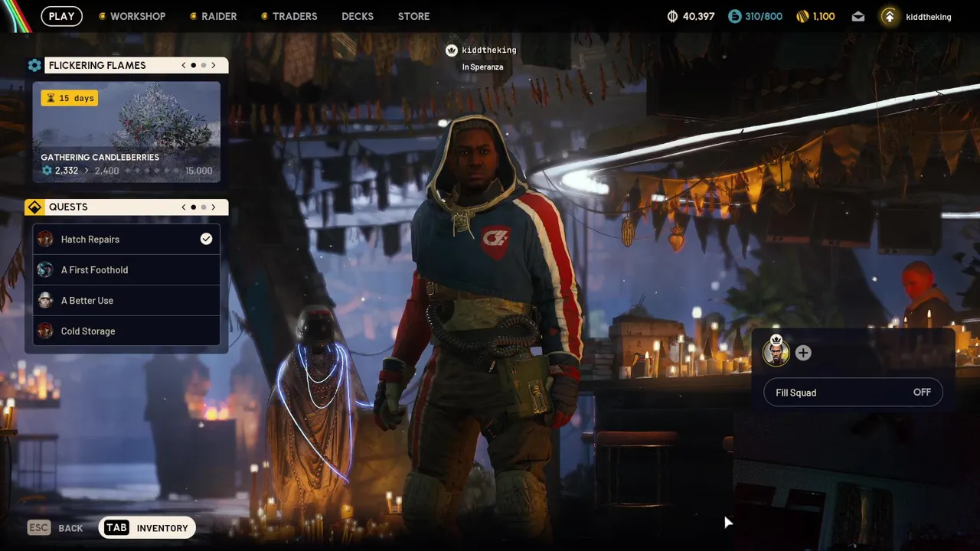The height and width of the screenshot is (551, 980).
Task: Click the 2,400 next milestone value
Action: point(107,171)
